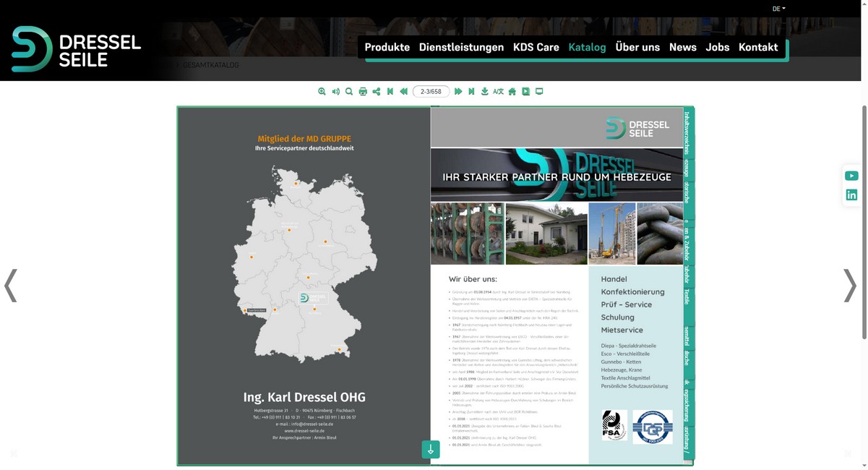
Task: Enter fullscreen with the monitor icon
Action: point(539,92)
